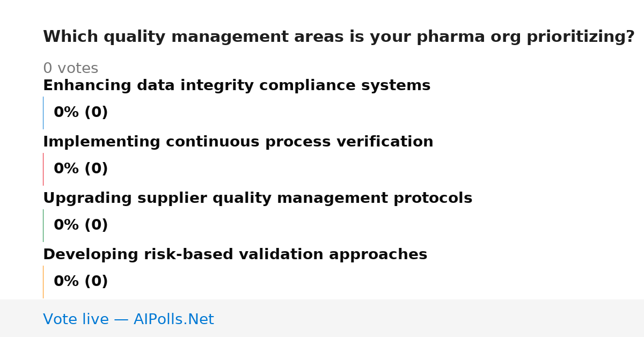Click the poll question title text
Screen dimensions: 644x337
[339, 37]
